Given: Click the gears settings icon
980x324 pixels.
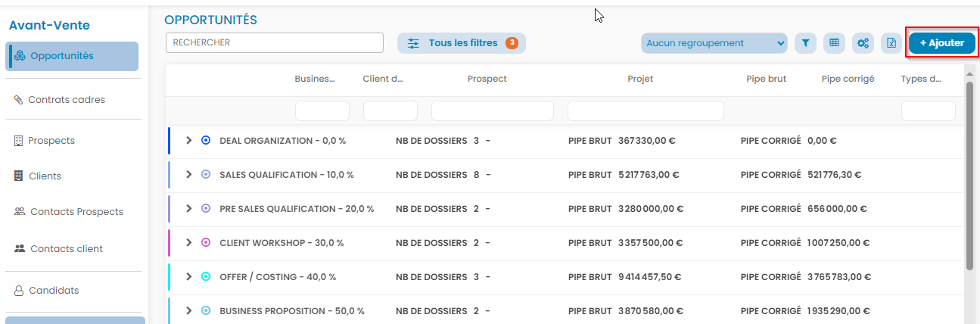Looking at the screenshot, I should (x=863, y=43).
